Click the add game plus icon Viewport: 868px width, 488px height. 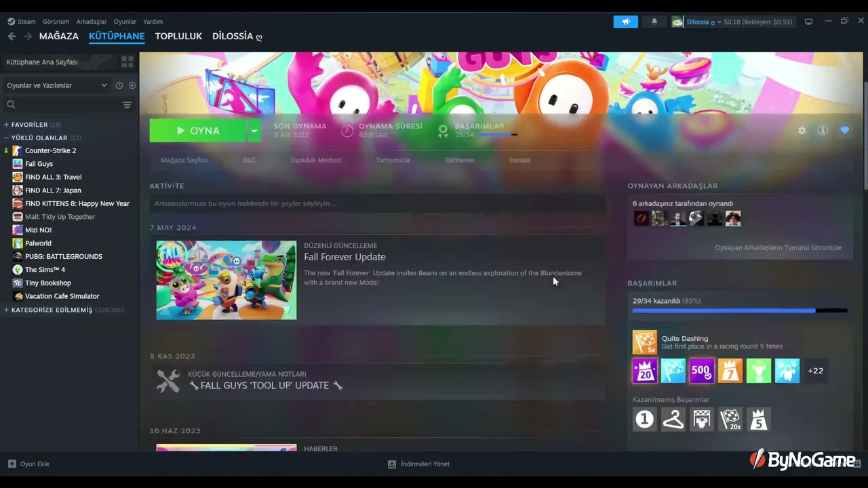[x=12, y=464]
